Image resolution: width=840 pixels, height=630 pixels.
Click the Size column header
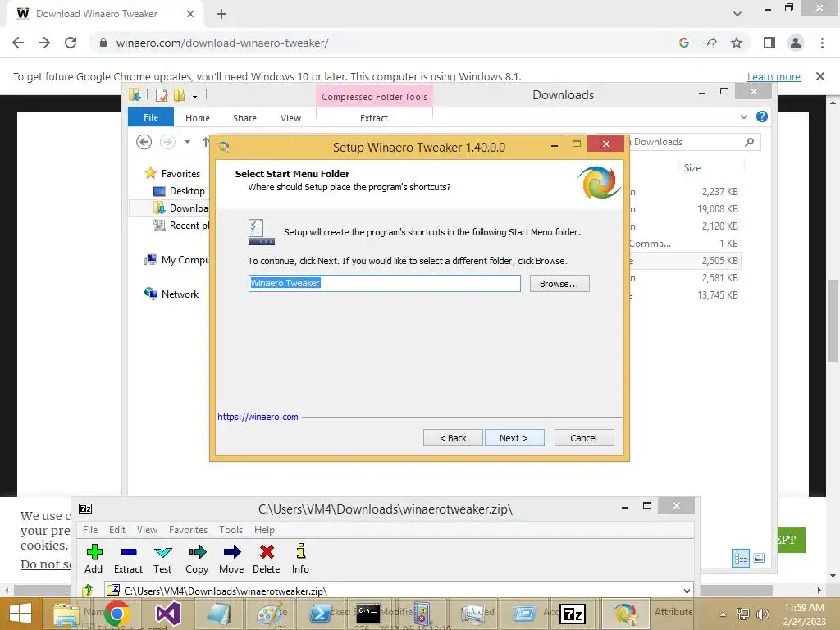click(692, 167)
